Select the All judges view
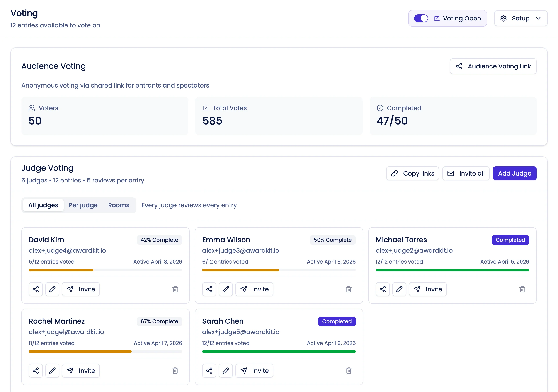 coord(43,205)
